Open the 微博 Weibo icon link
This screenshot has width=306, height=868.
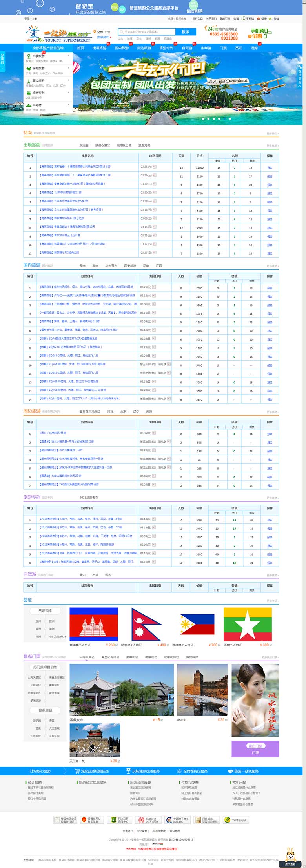259,18
